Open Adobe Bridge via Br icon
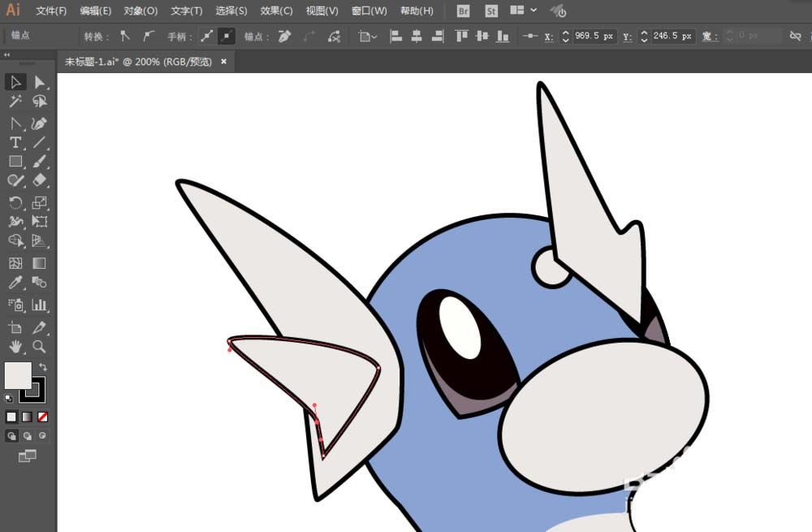Screen dimensions: 812x532 coord(464,11)
